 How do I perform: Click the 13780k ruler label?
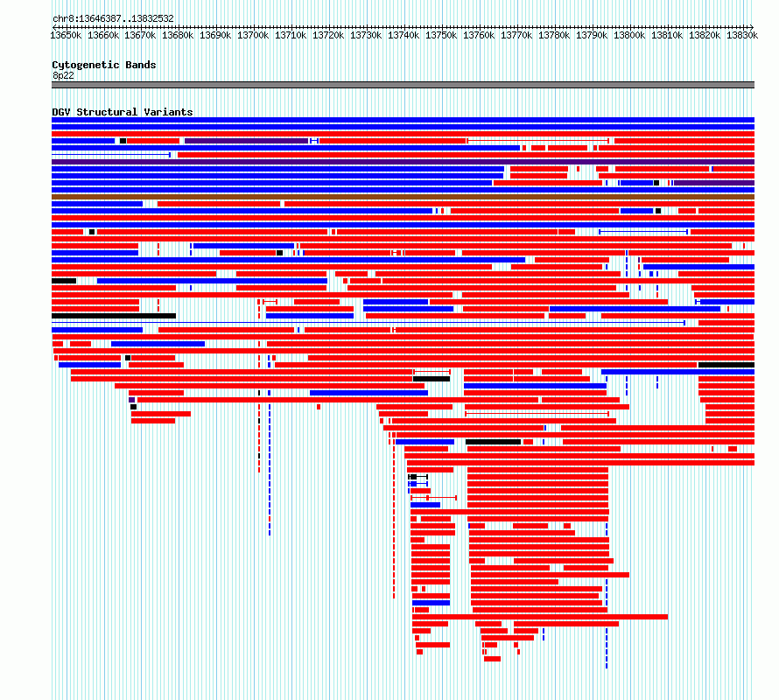click(554, 35)
